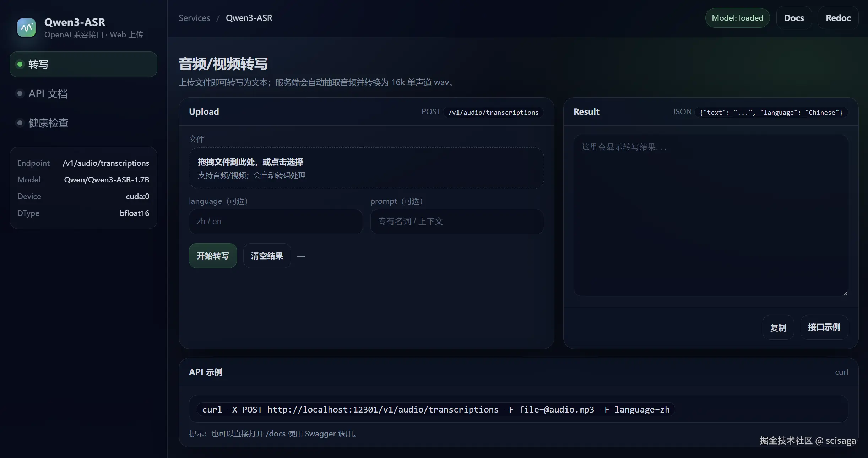The height and width of the screenshot is (458, 868).
Task: Click the JSON badge in Result header
Action: click(x=681, y=111)
